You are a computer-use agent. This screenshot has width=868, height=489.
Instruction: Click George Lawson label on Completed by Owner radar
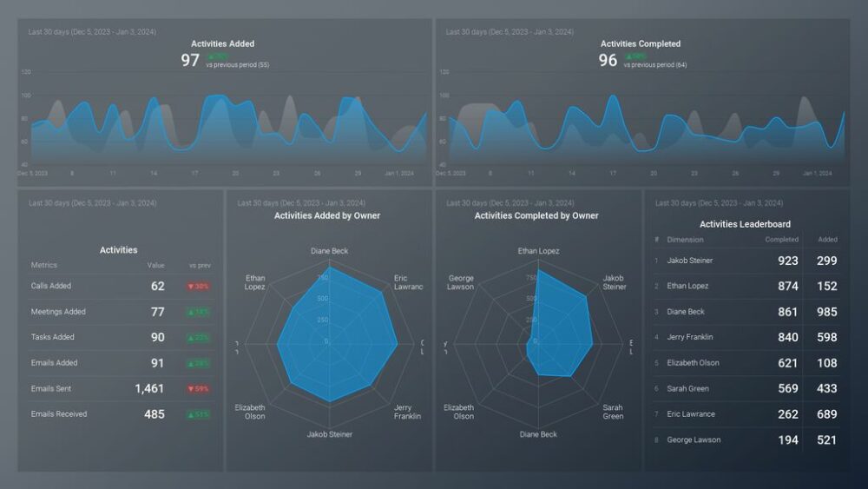[461, 282]
